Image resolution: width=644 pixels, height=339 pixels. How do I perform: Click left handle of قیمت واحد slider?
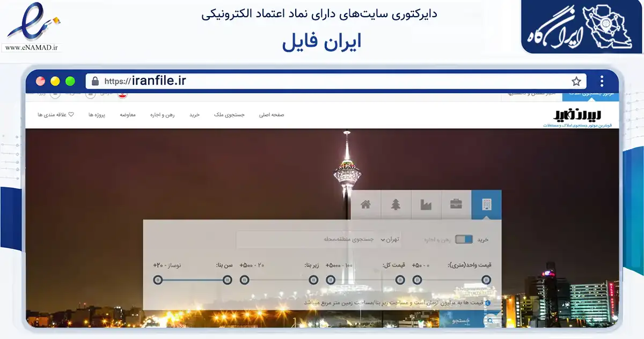[x=417, y=279]
